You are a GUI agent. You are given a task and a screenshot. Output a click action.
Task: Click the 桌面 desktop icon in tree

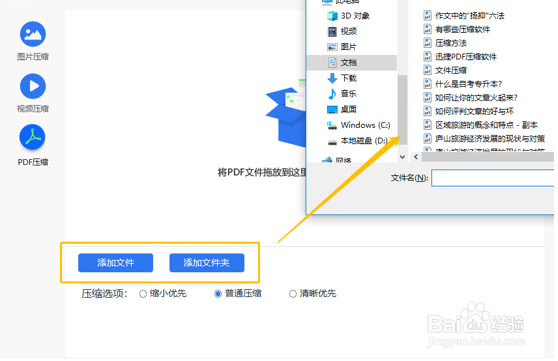[x=332, y=109]
